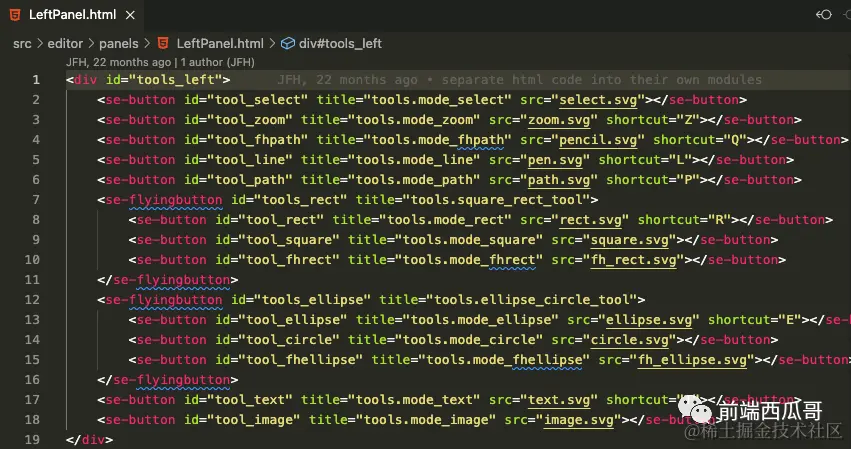The height and width of the screenshot is (449, 851).
Task: Open the src breadcrumb folder
Action: (22, 43)
